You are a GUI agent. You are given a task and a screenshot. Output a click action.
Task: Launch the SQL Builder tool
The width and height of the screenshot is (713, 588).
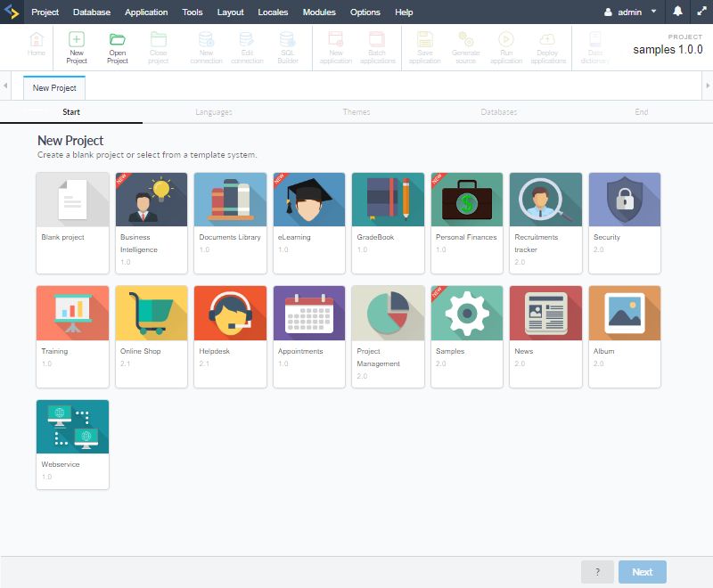click(287, 46)
